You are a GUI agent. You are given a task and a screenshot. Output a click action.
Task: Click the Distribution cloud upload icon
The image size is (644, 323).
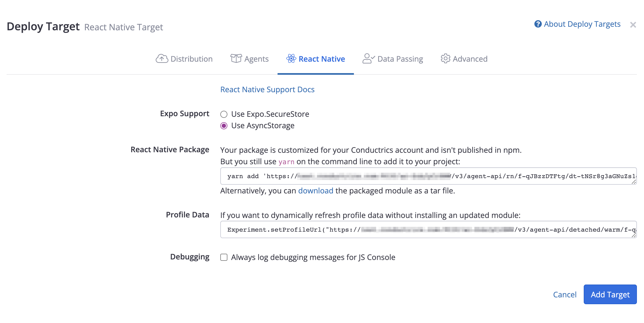click(162, 59)
